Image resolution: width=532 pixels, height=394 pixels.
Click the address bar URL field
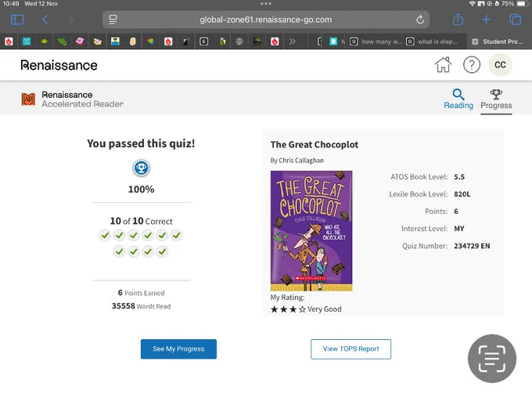coord(266,20)
